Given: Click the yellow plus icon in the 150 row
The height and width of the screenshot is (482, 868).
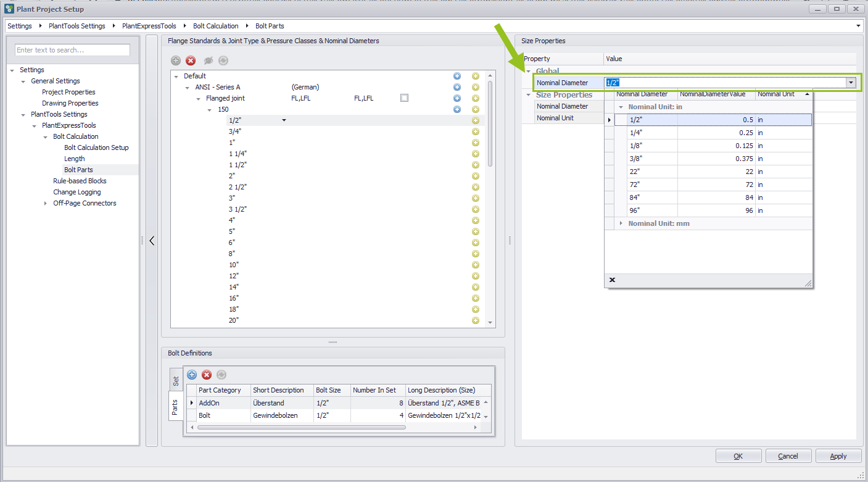Looking at the screenshot, I should pos(476,109).
